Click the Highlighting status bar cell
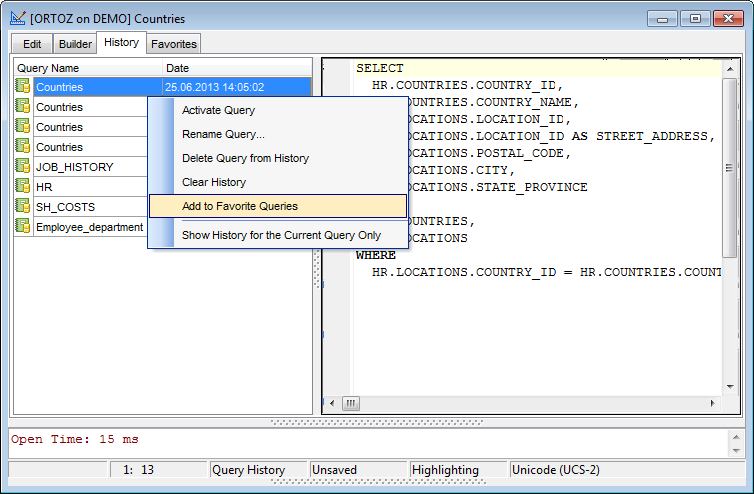Image resolution: width=754 pixels, height=494 pixels. pos(458,469)
